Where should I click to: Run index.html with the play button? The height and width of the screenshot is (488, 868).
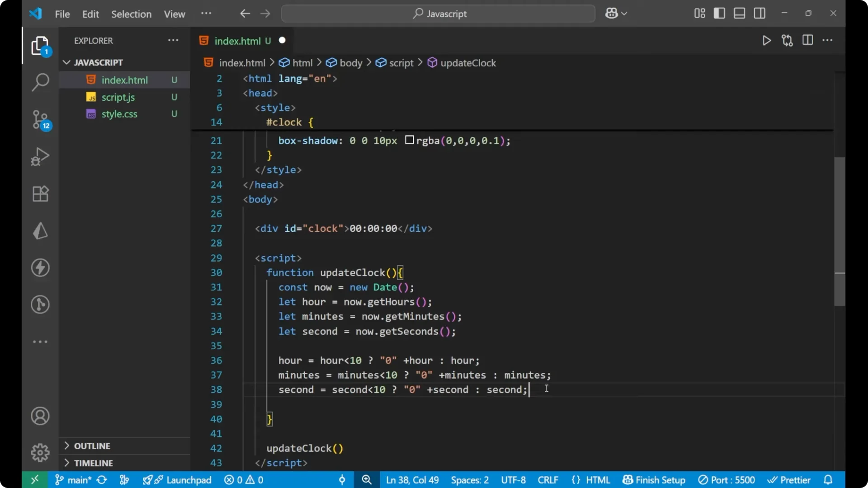coord(767,40)
